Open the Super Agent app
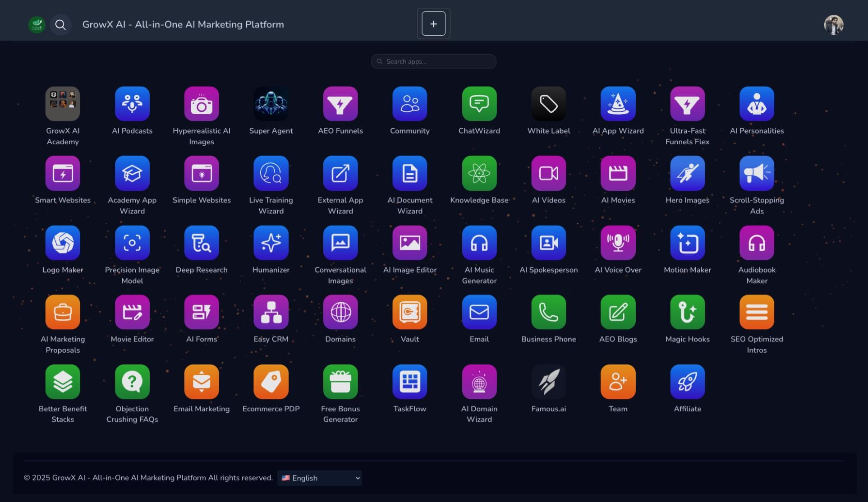The height and width of the screenshot is (502, 868). coord(271,104)
